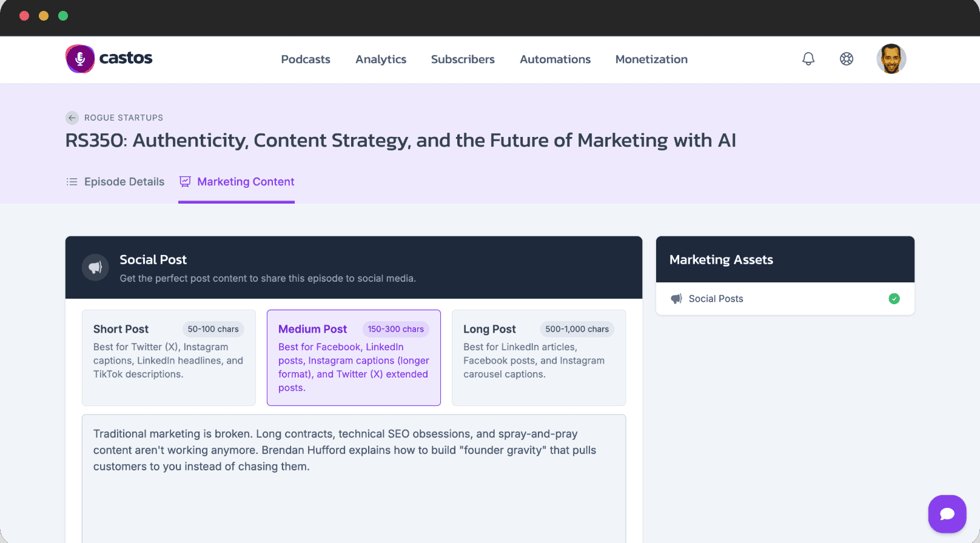Image resolution: width=980 pixels, height=543 pixels.
Task: Open the Monetization page
Action: (x=651, y=59)
